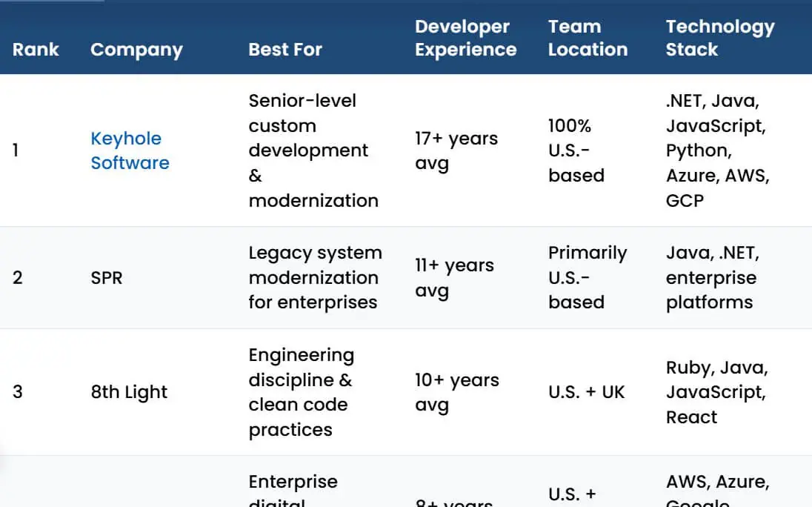Viewport: 812px width, 507px height.
Task: Click the Ruby, Java, JavaScript, React cell
Action: point(716,392)
